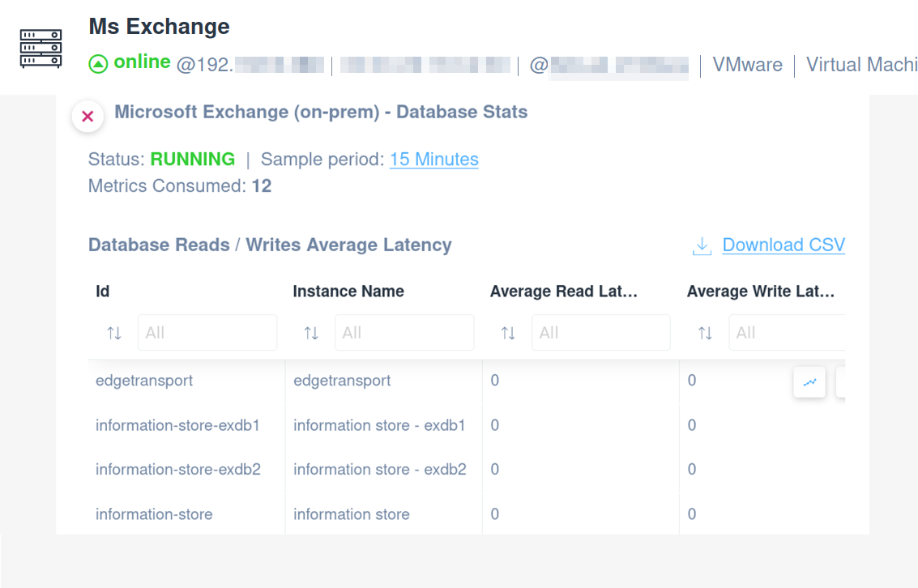The width and height of the screenshot is (918, 588).
Task: Sort by the Instance Name column
Action: [311, 333]
